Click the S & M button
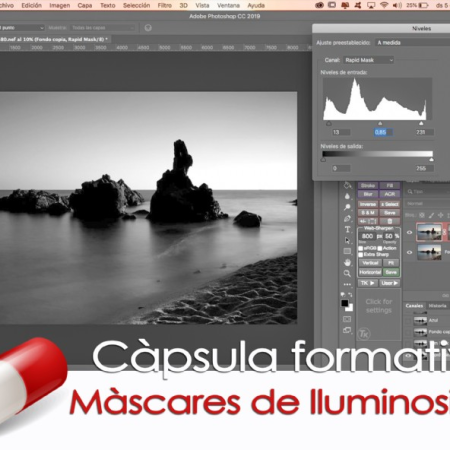 368,213
